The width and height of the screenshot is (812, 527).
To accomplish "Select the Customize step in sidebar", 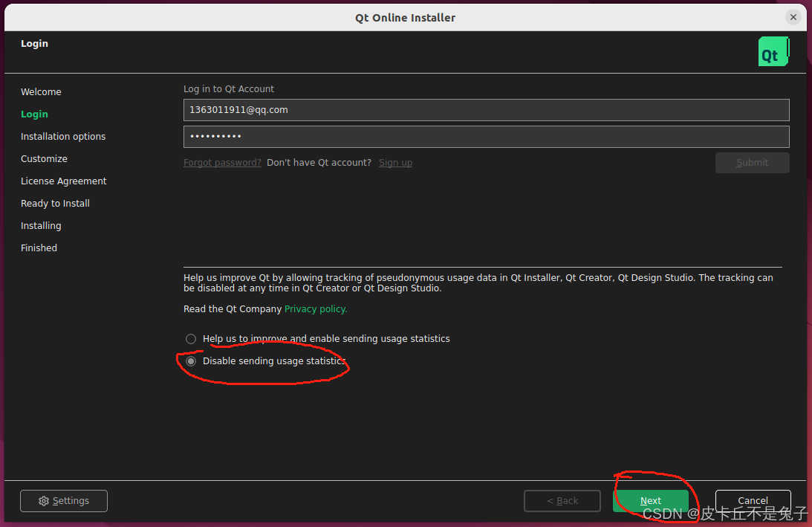I will 44,158.
